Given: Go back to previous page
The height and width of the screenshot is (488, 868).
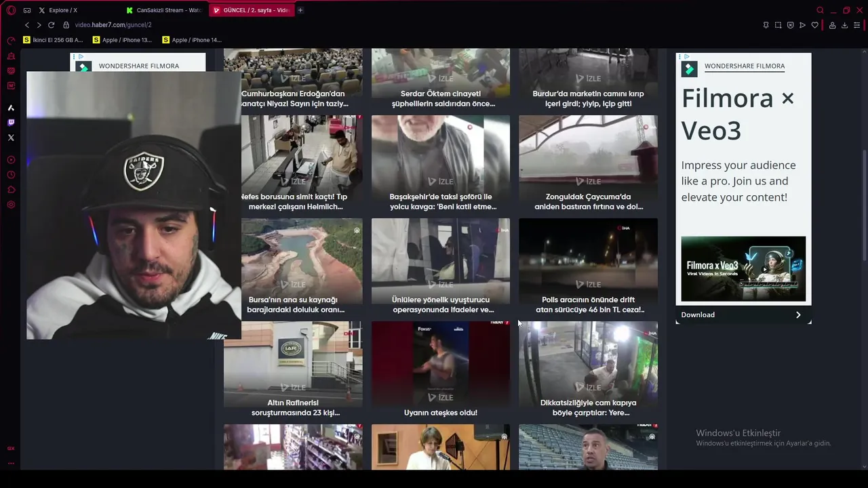Looking at the screenshot, I should [x=27, y=25].
